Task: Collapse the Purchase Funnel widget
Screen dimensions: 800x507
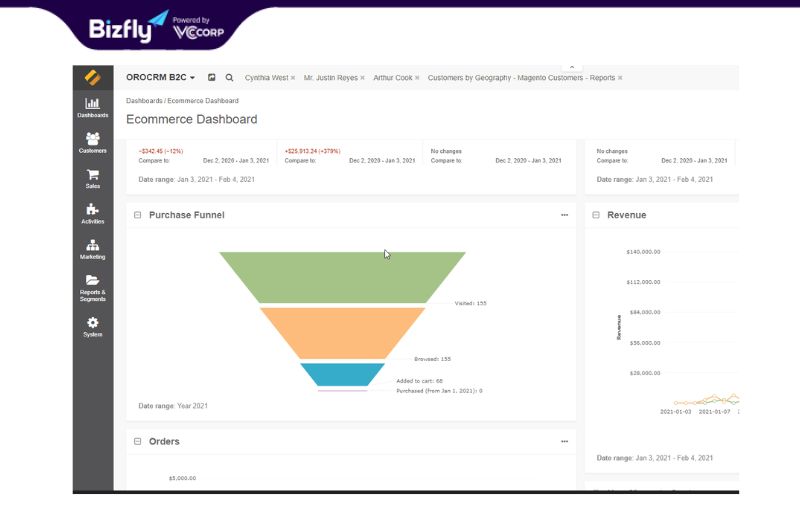Action: [137, 215]
